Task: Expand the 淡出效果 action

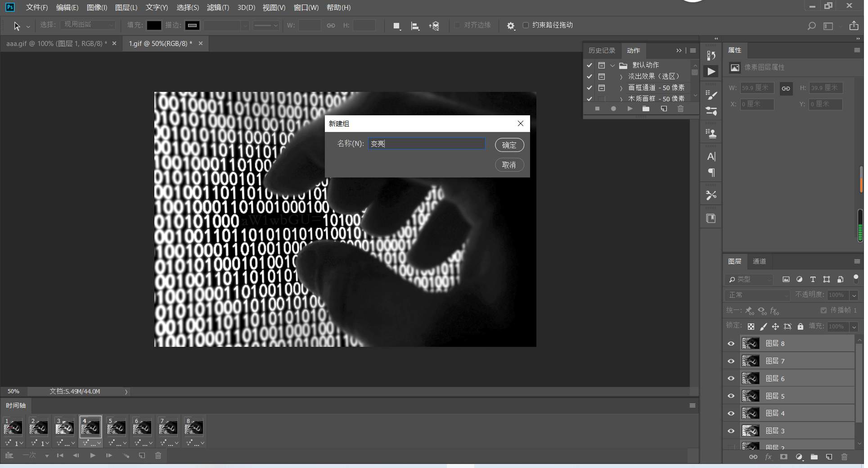Action: [x=621, y=77]
